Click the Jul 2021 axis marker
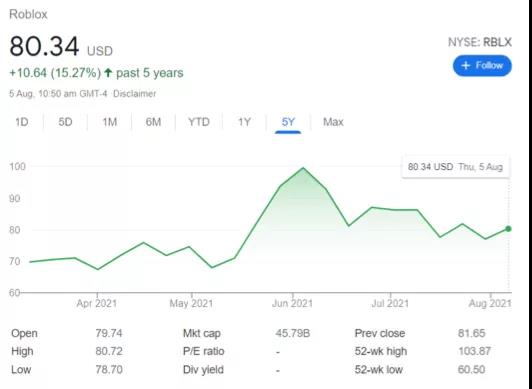The height and width of the screenshot is (389, 532). [390, 303]
